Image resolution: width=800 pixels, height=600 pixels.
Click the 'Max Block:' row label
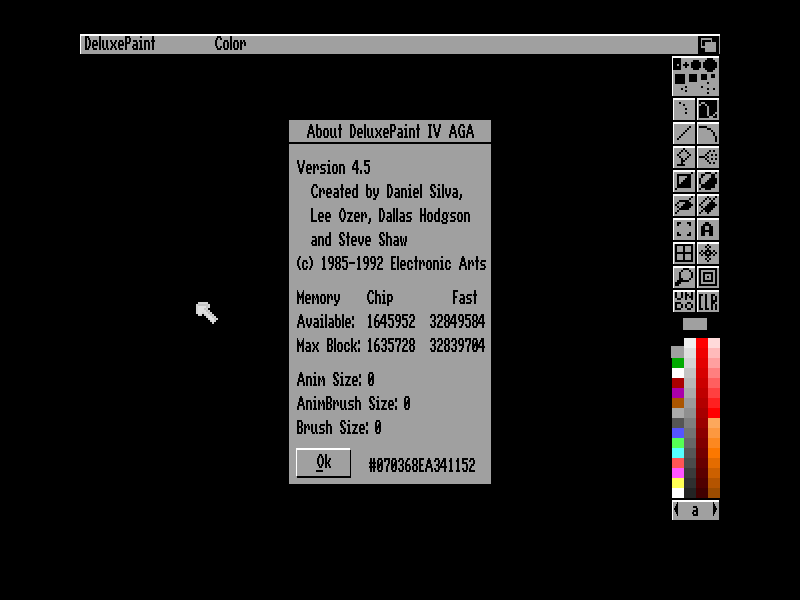pos(328,345)
